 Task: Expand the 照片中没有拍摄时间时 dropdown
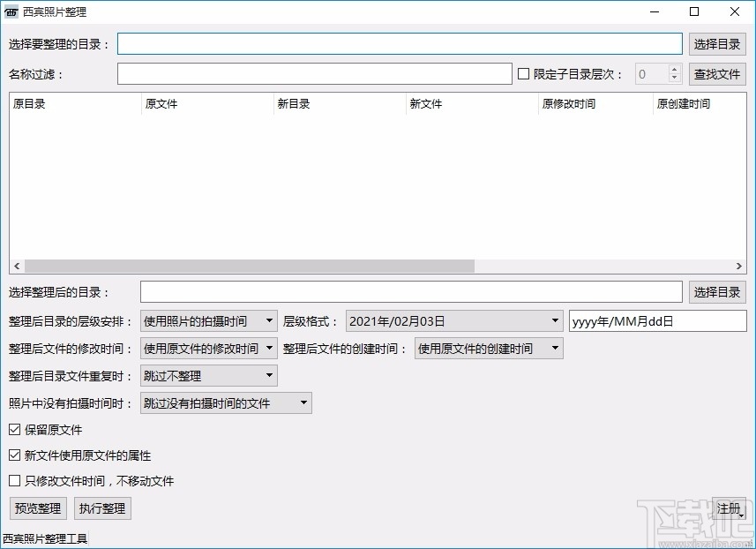click(303, 402)
